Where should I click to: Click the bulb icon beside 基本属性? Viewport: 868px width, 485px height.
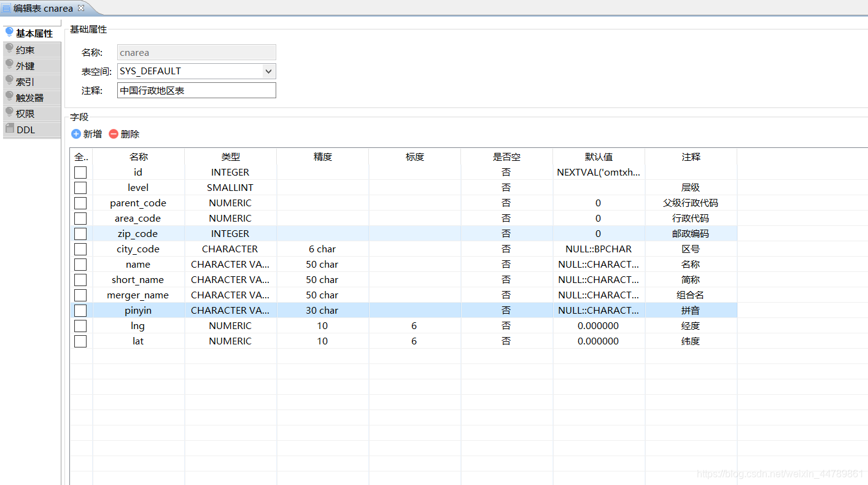tap(9, 32)
